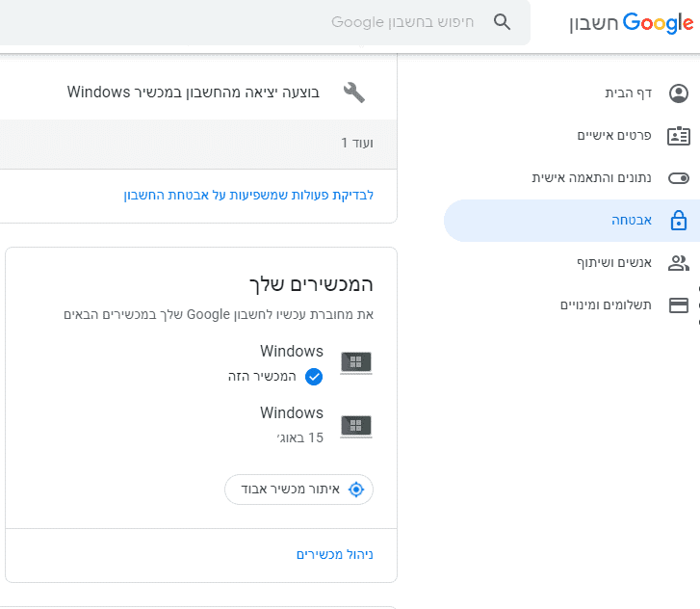Viewport: 700px width, 609px height.
Task: Click the wrench icon beside Windows sign-out
Action: pyautogui.click(x=354, y=93)
